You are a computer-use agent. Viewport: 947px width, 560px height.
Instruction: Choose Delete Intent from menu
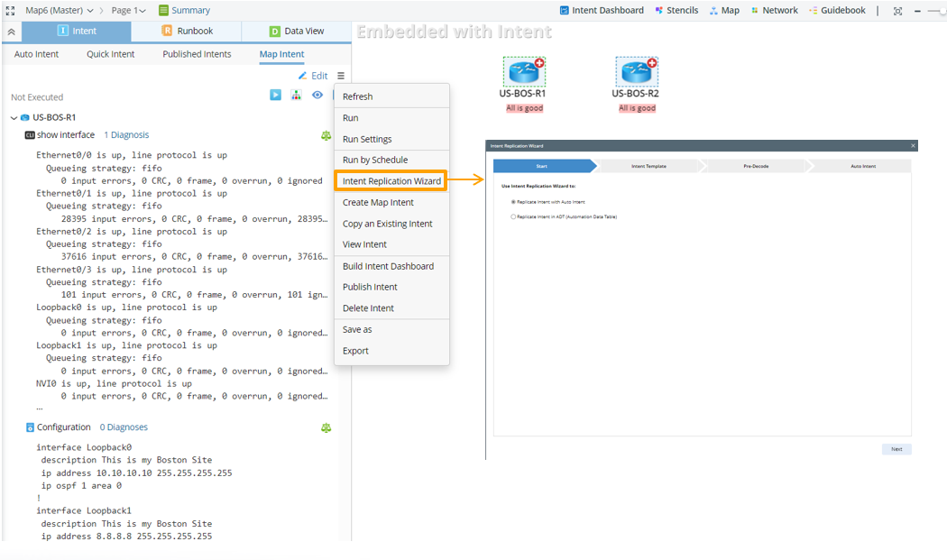[391, 308]
